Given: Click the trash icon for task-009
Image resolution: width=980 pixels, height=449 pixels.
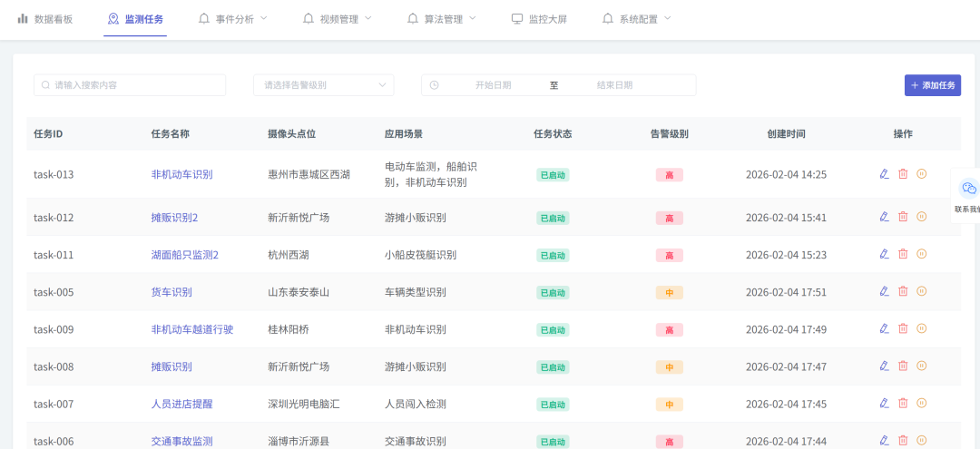Looking at the screenshot, I should point(903,328).
